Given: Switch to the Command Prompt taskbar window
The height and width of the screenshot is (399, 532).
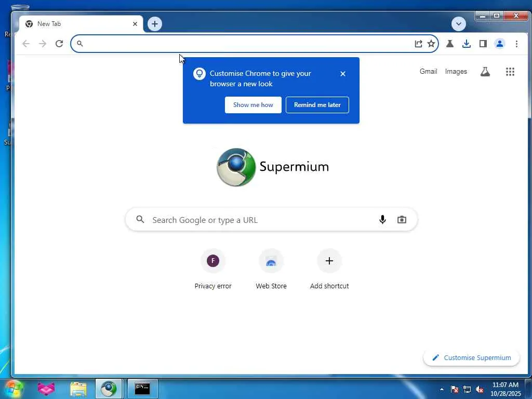Looking at the screenshot, I should point(142,389).
